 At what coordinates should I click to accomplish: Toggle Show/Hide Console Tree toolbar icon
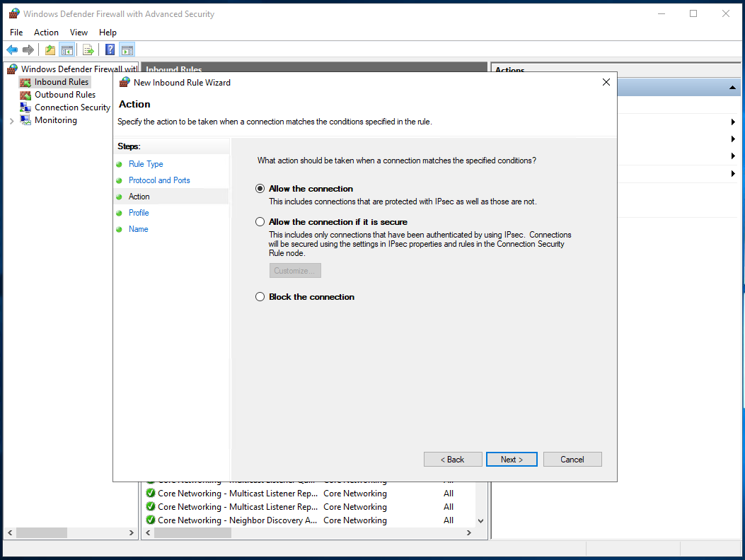click(67, 49)
